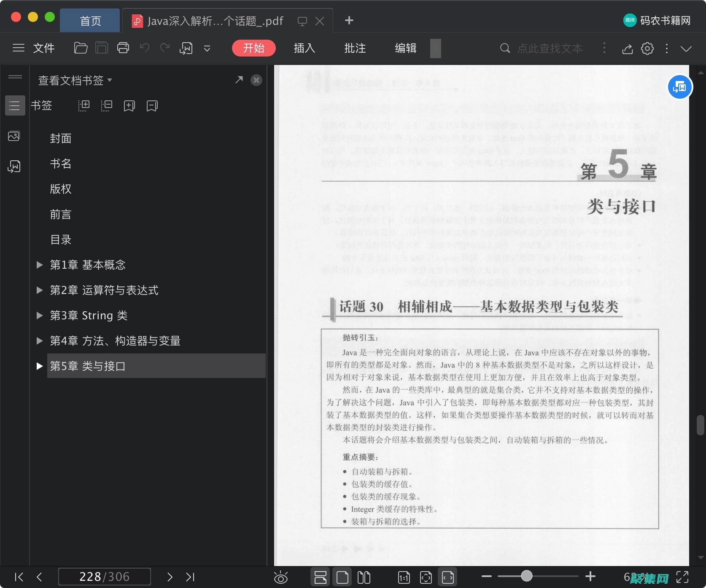This screenshot has width=706, height=588.
Task: Open the 文件 menu
Action: pos(43,48)
